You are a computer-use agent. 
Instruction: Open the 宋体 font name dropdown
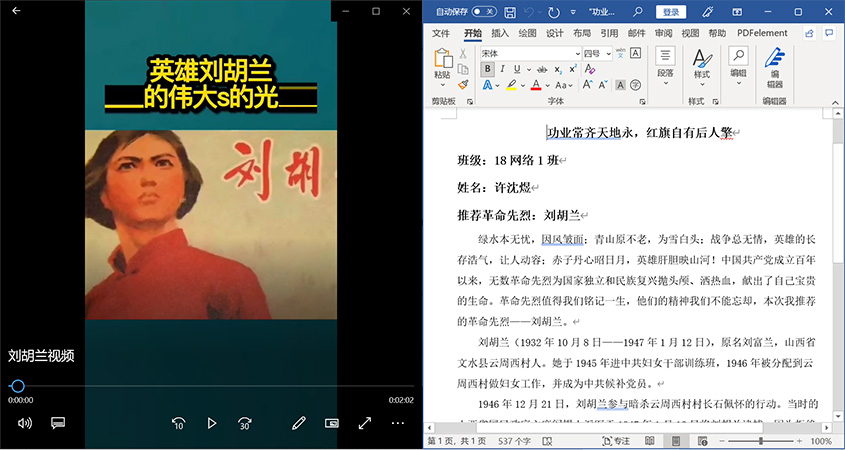click(x=578, y=53)
